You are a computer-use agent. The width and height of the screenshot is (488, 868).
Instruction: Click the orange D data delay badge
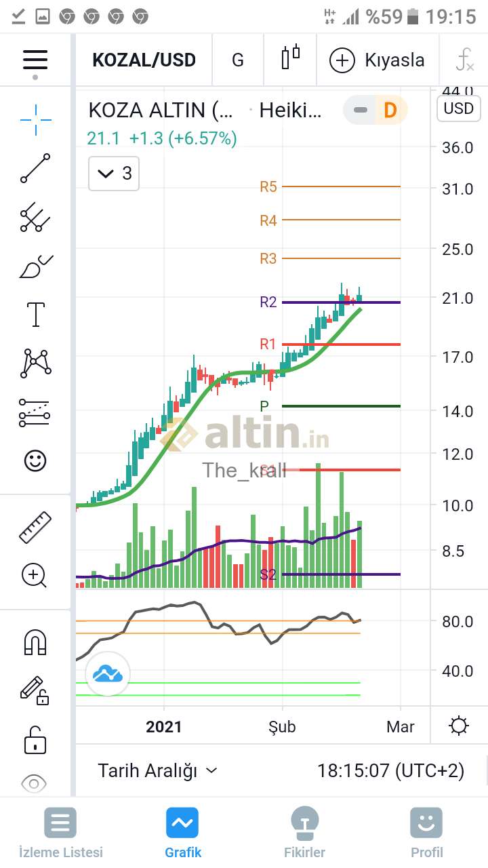point(390,110)
